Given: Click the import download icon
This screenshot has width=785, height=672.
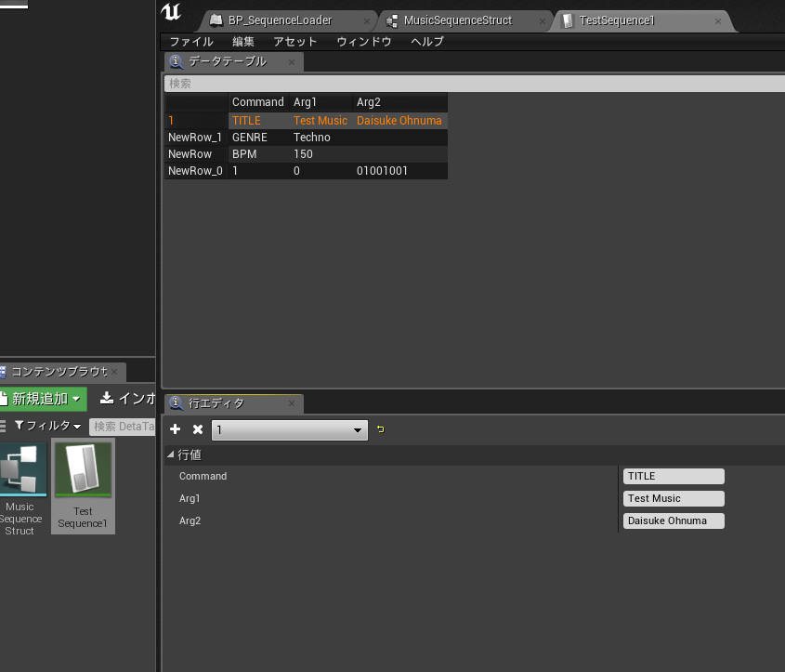Looking at the screenshot, I should 107,398.
